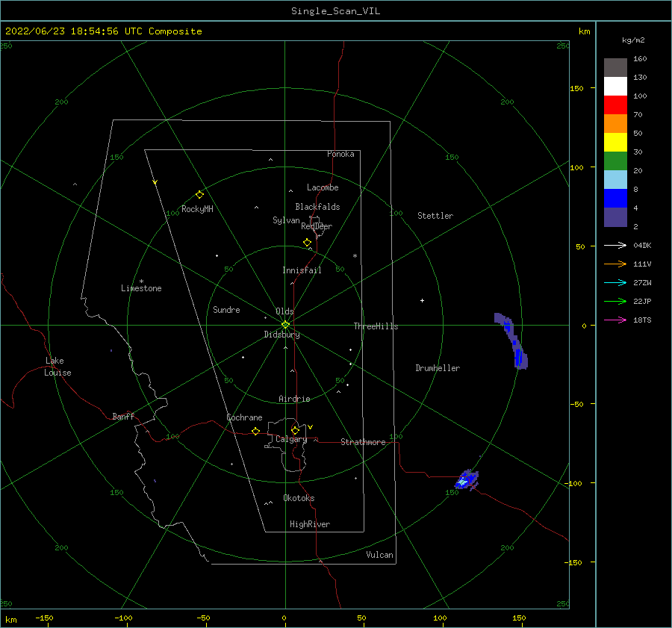Click the Okotoks label
Viewport: 672px width, 628px height.
pyautogui.click(x=299, y=498)
